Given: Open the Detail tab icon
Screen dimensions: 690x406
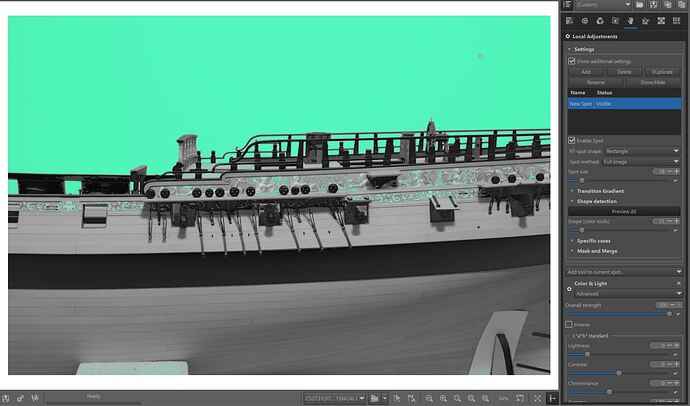Looking at the screenshot, I should coord(585,21).
